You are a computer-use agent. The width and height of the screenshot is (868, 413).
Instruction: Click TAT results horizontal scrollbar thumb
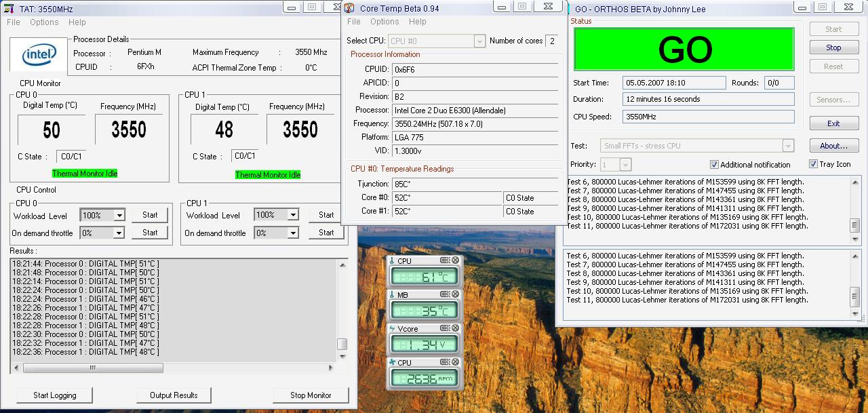point(93,368)
